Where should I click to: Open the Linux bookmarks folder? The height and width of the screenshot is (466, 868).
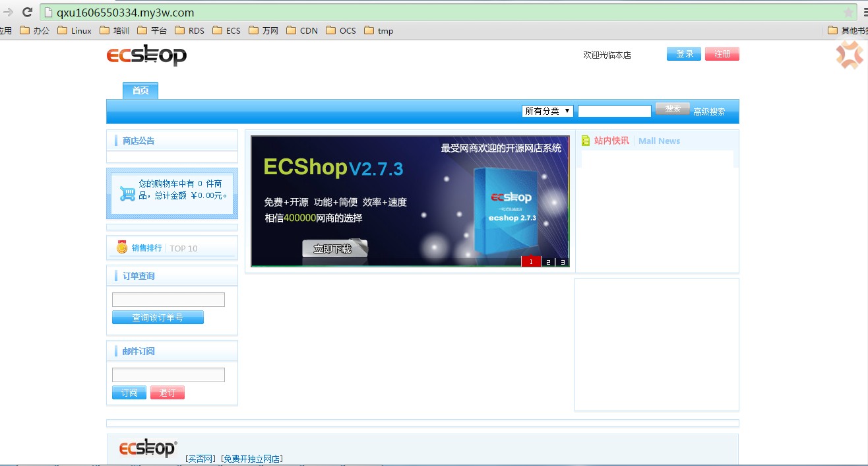pyautogui.click(x=75, y=30)
